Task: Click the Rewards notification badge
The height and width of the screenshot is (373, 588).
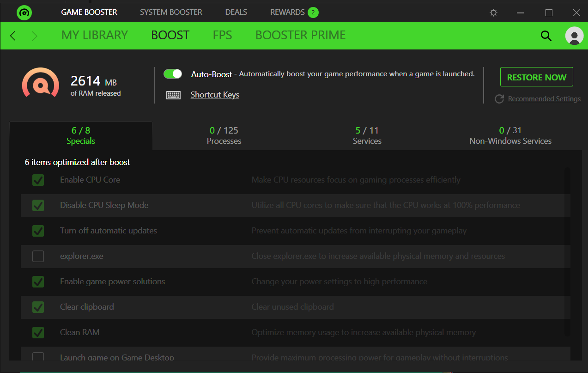Action: pos(313,12)
